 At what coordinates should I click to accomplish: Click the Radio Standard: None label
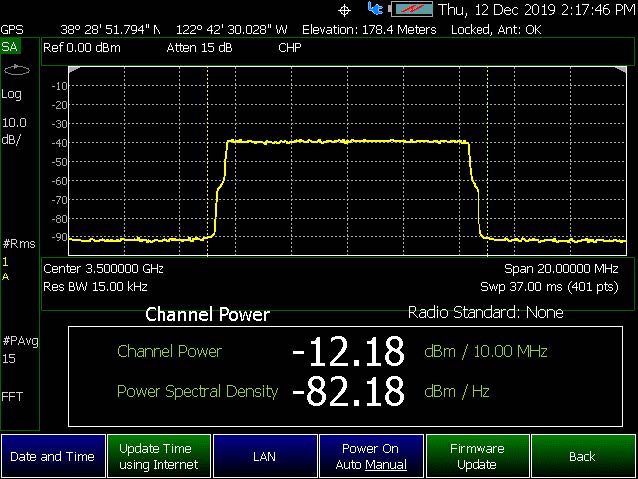(x=485, y=313)
